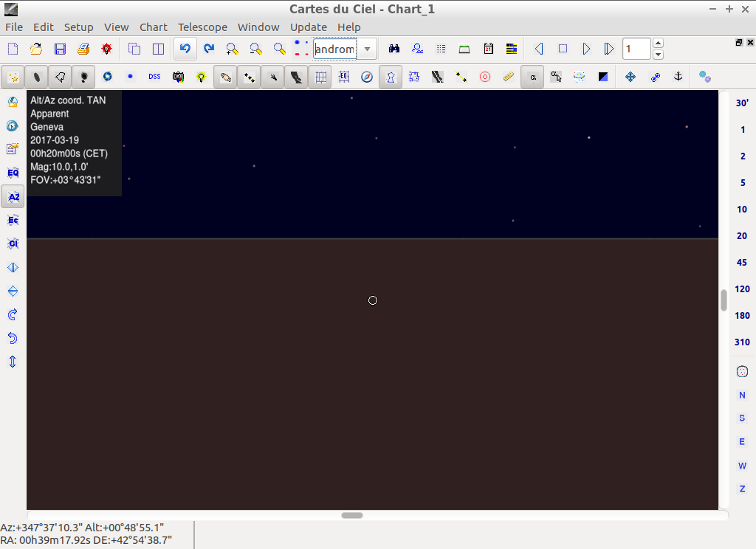Select Alt/Az coordinates AZ sidebar button

click(x=13, y=197)
